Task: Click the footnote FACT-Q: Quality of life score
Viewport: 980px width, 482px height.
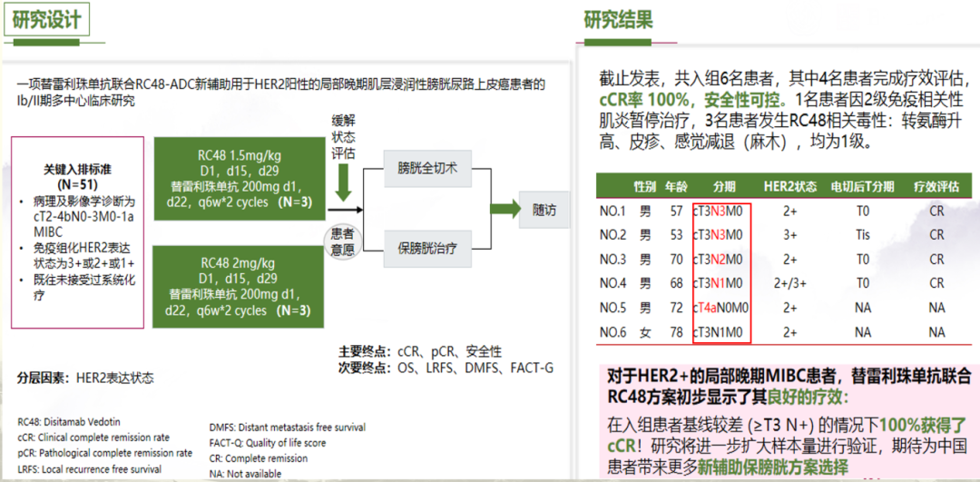Action: click(x=268, y=443)
